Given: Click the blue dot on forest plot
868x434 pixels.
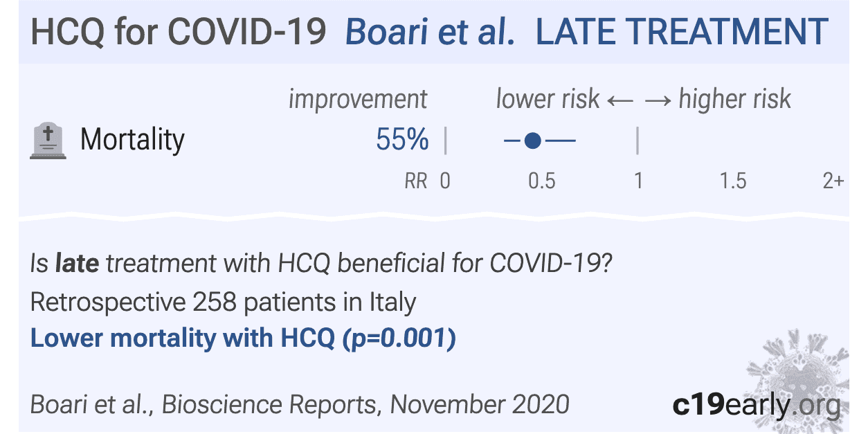Looking at the screenshot, I should [532, 141].
